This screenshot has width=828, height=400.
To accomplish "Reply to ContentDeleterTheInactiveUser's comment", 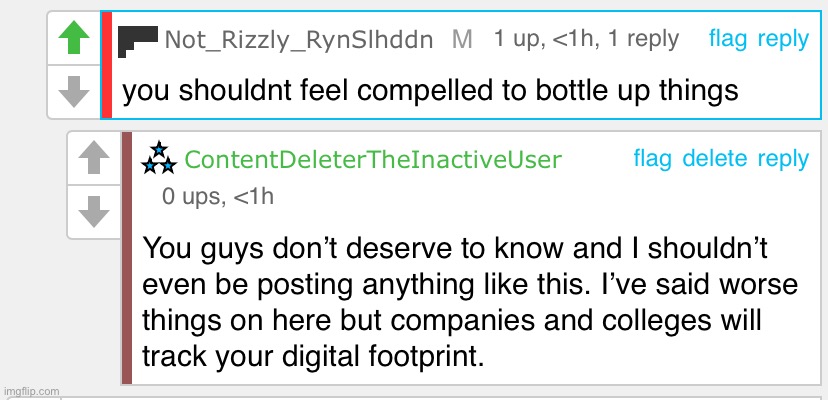I will coord(783,158).
